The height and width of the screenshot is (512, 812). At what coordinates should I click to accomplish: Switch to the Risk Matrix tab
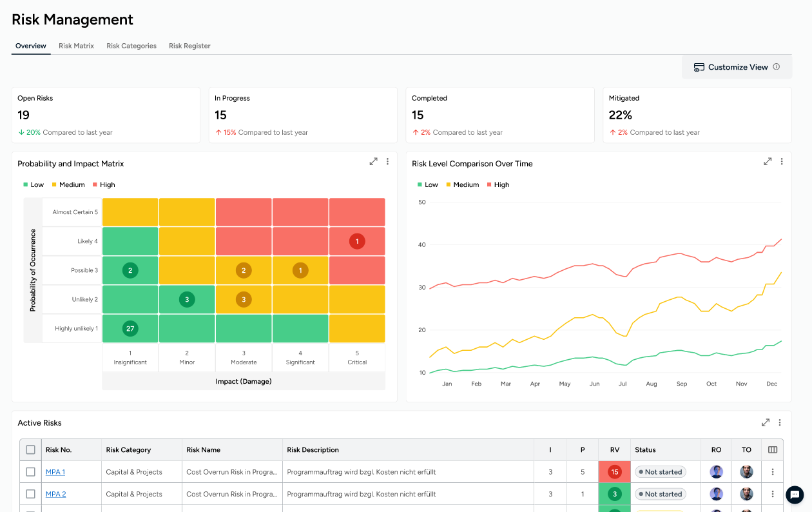(75, 46)
